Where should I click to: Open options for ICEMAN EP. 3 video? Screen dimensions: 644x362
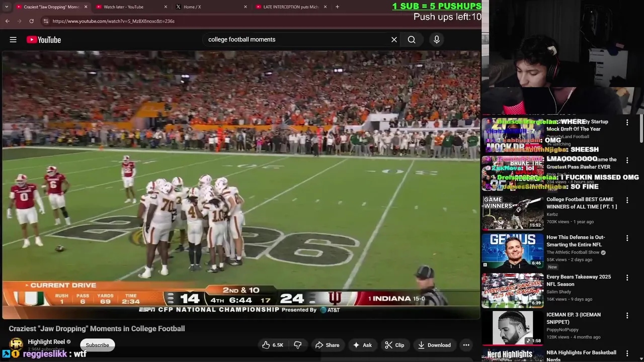click(x=627, y=316)
